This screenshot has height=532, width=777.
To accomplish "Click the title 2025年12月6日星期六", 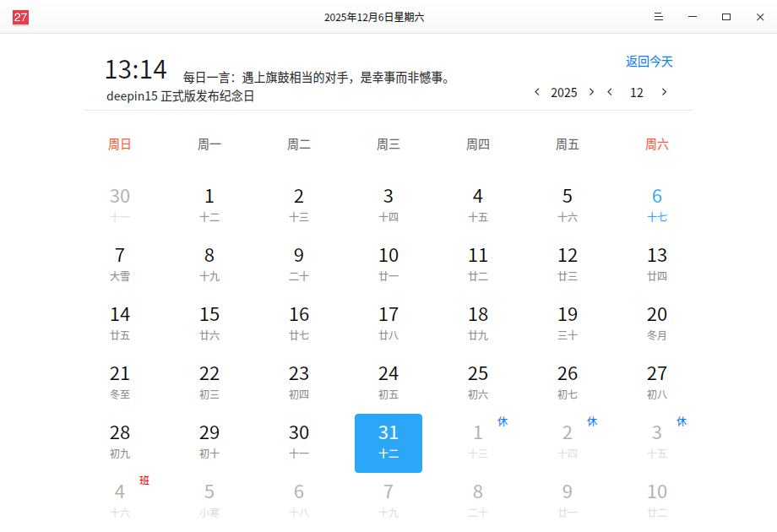I will tap(374, 18).
